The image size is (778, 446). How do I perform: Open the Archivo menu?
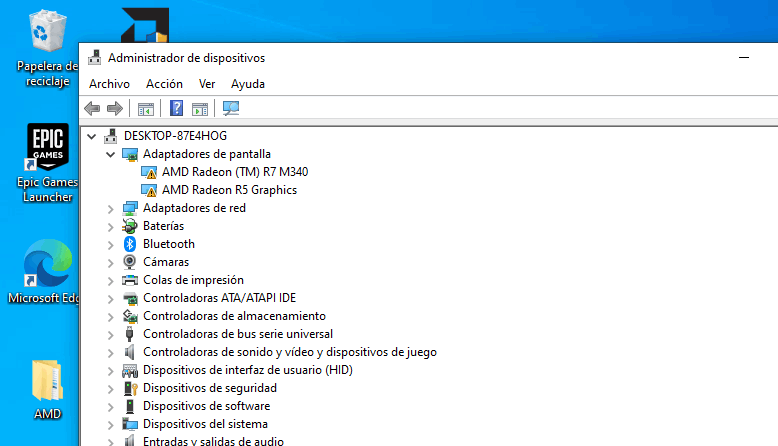109,84
